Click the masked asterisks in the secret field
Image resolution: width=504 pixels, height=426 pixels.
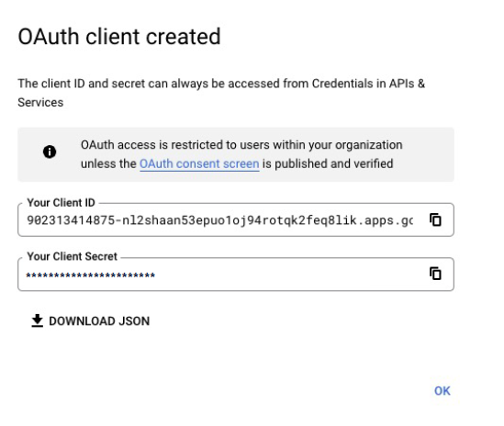[x=91, y=275]
